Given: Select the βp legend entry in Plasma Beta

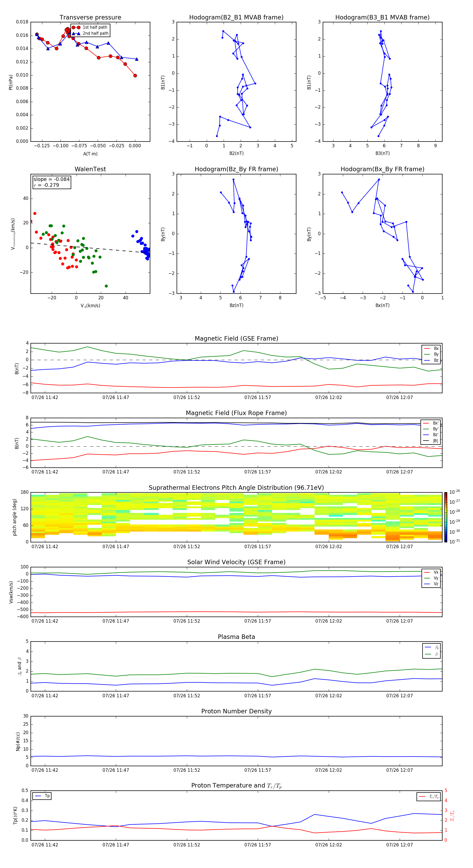Looking at the screenshot, I should (x=431, y=647).
